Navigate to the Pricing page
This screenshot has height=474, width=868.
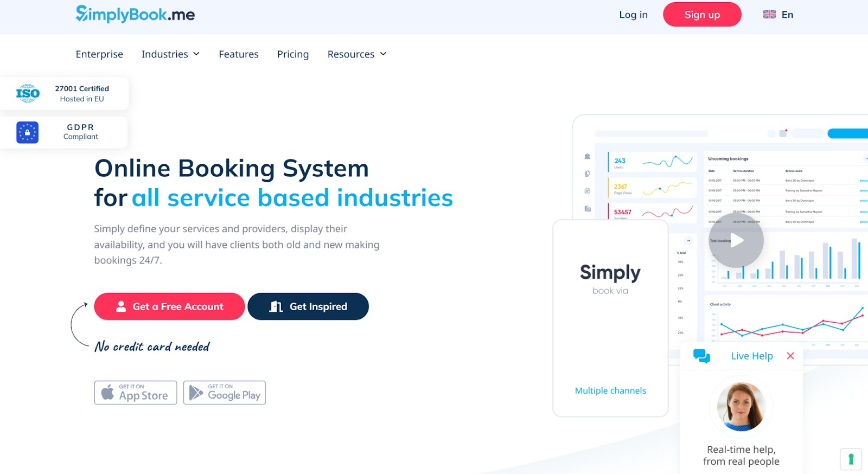tap(293, 54)
